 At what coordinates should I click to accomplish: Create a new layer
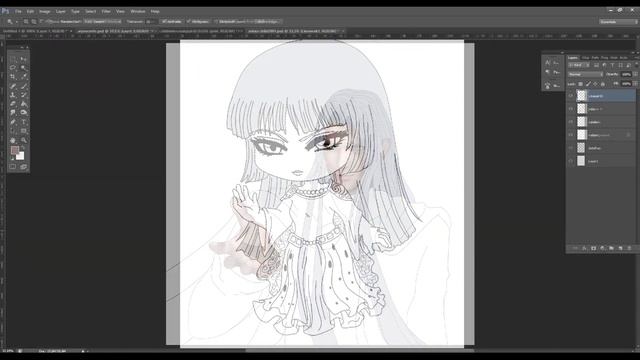click(620, 248)
